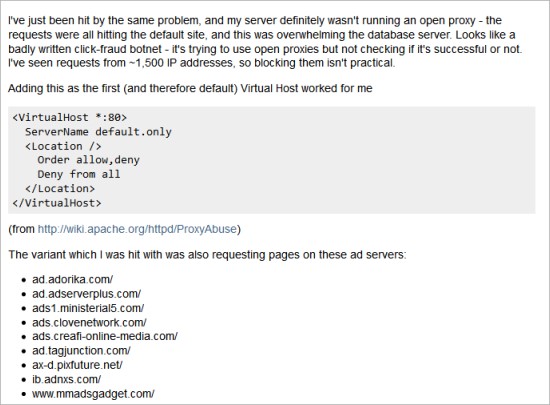The height and width of the screenshot is (405, 550).
Task: Click the ib.adnxs.com/ list item
Action: coord(67,379)
